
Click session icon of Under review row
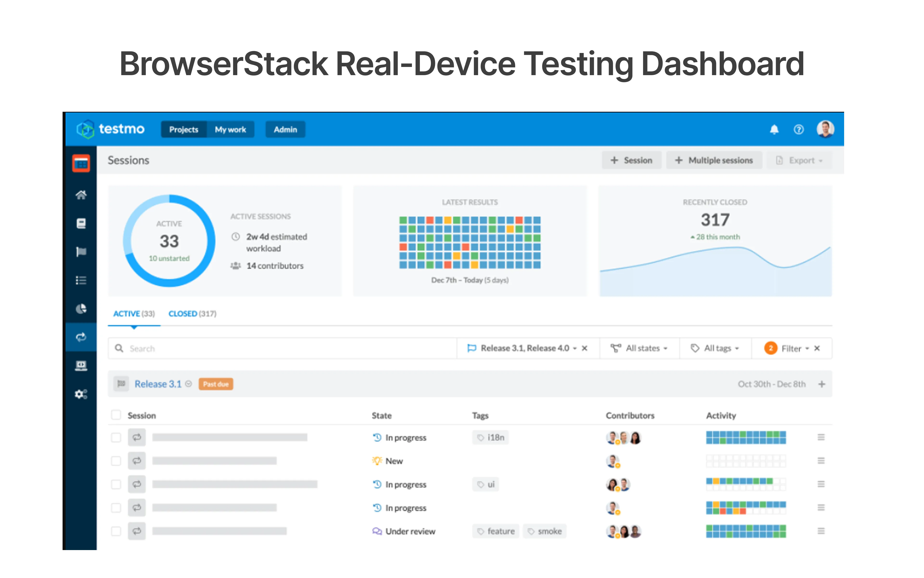[x=137, y=531]
